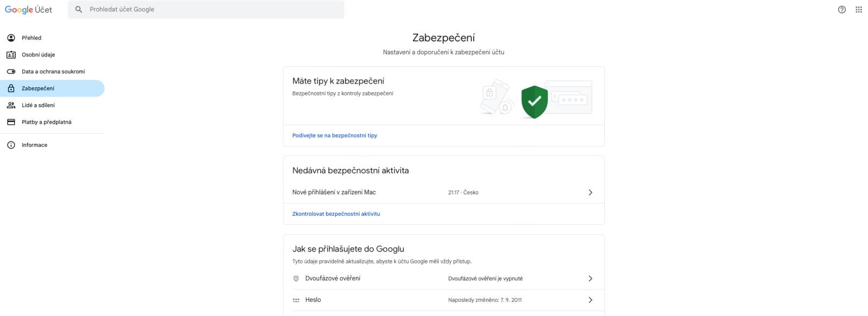Expand the Nové přihlášení v zařízení Mac chevron
This screenshot has height=316, width=868.
[590, 192]
